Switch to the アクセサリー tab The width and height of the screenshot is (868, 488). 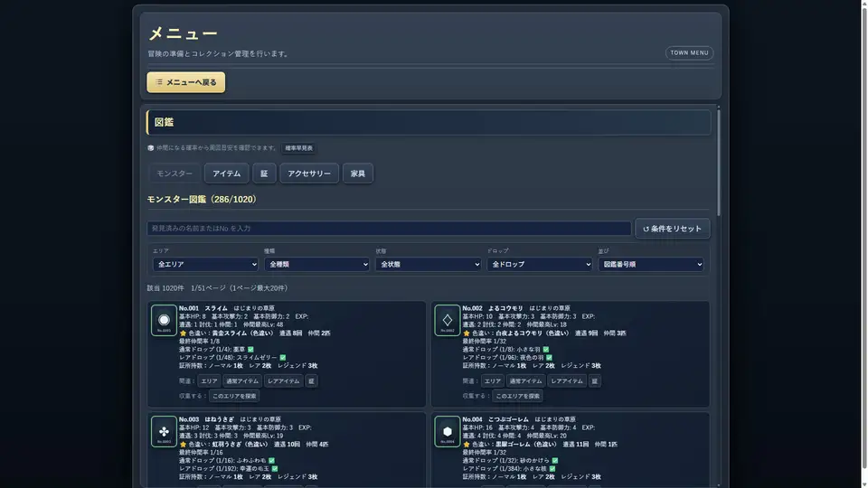[x=309, y=174]
